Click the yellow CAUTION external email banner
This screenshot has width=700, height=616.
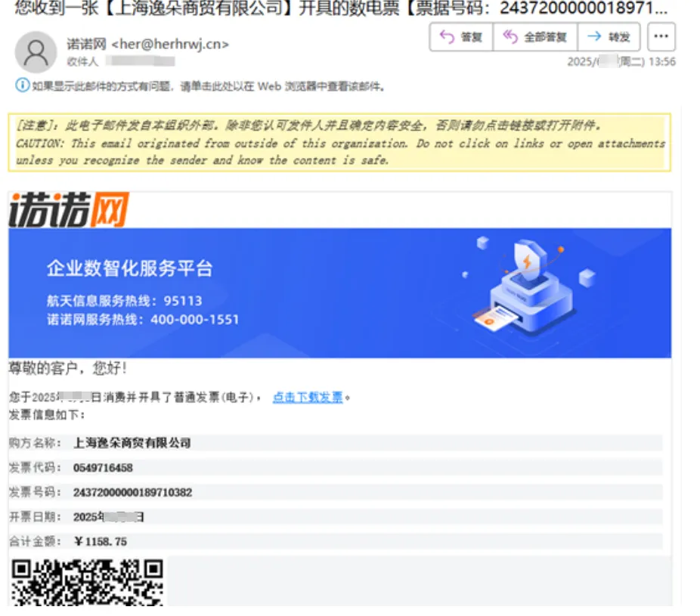(x=339, y=142)
